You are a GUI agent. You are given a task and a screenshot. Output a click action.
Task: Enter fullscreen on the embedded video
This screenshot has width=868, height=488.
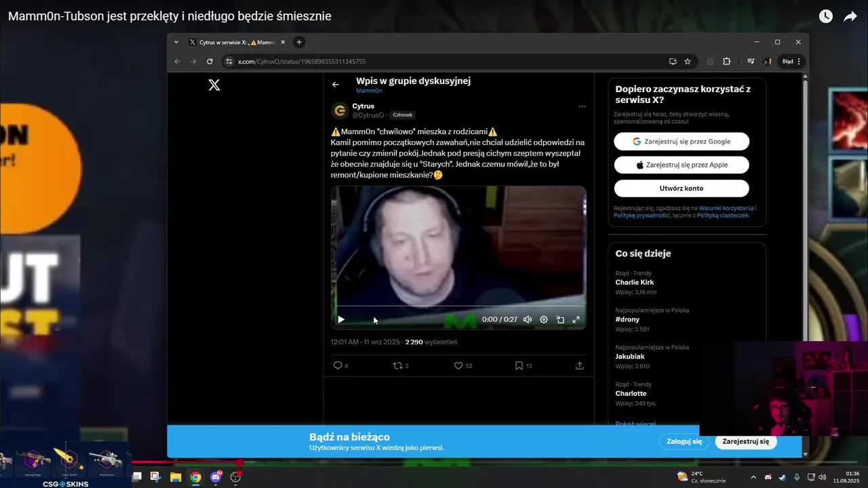tap(576, 319)
